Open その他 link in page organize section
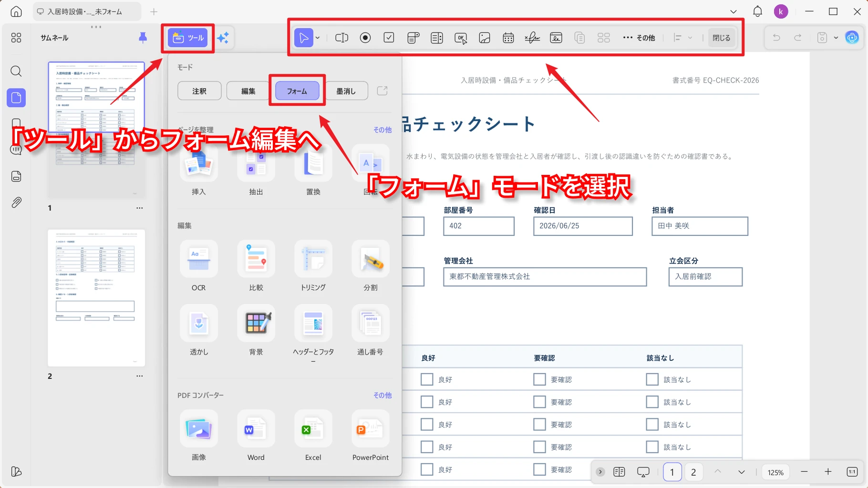Viewport: 868px width, 488px height. [x=382, y=130]
